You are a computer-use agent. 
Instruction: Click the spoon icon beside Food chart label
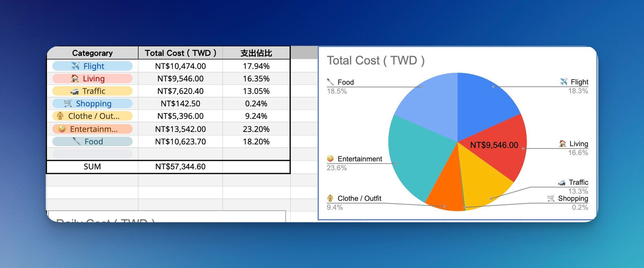[x=330, y=82]
